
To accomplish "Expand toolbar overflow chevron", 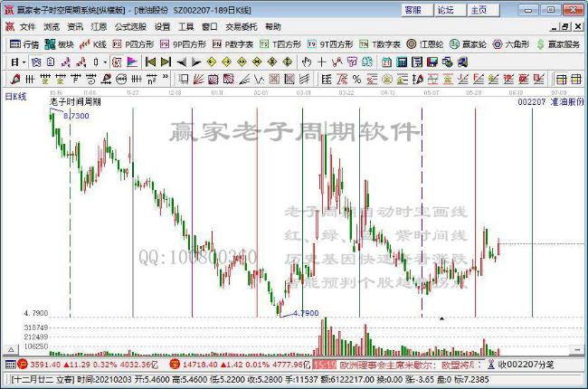I will click(x=166, y=77).
